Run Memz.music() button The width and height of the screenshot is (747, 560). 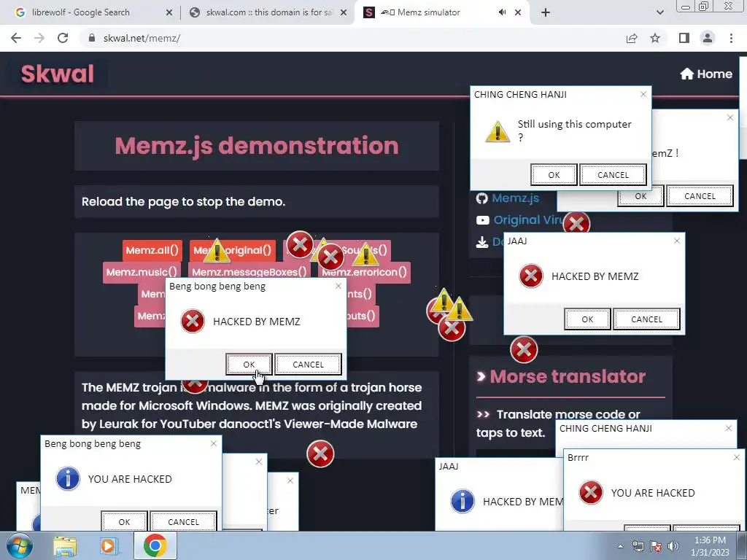click(142, 272)
